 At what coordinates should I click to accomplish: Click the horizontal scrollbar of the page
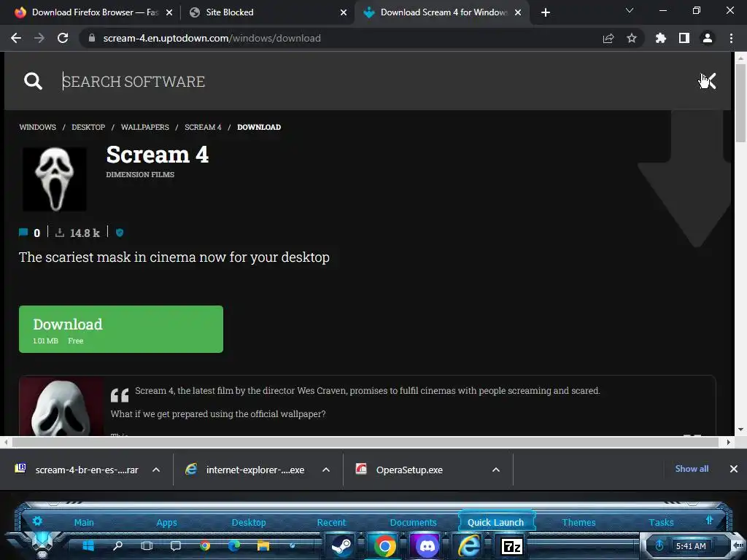click(x=365, y=442)
